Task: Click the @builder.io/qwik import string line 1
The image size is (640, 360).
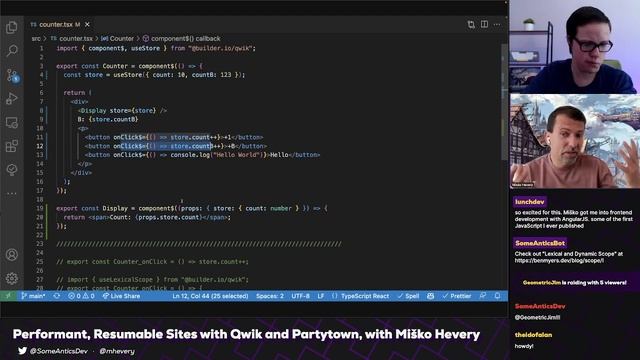Action: coord(221,48)
